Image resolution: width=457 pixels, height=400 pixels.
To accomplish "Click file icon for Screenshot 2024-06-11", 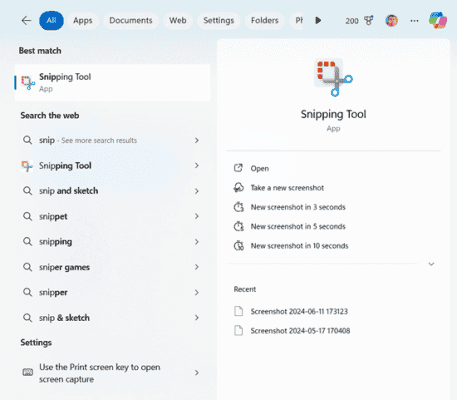I will pos(238,311).
